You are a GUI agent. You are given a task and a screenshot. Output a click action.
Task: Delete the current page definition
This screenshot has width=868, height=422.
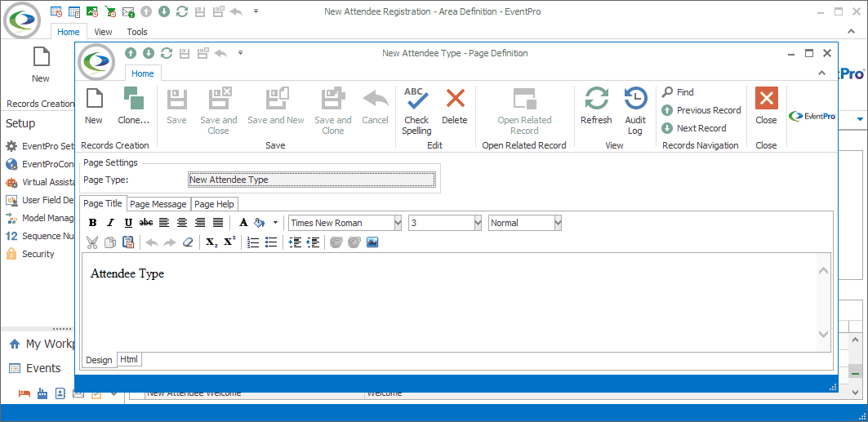[x=455, y=105]
